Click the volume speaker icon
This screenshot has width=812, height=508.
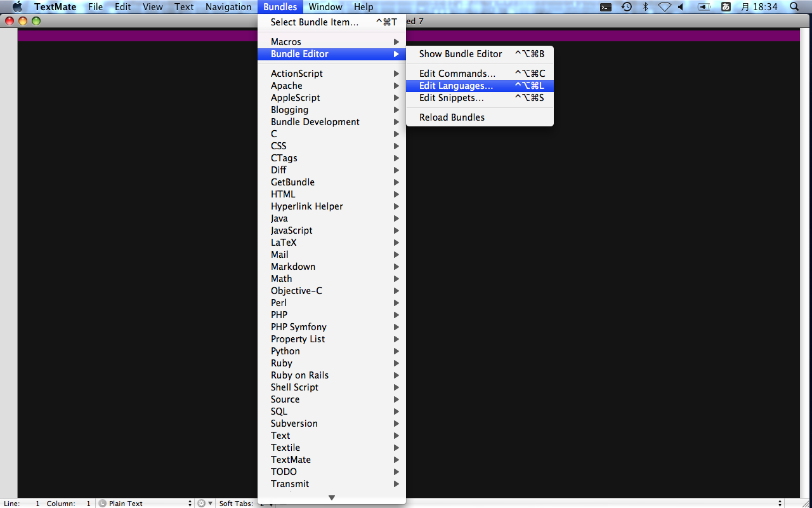tap(681, 7)
